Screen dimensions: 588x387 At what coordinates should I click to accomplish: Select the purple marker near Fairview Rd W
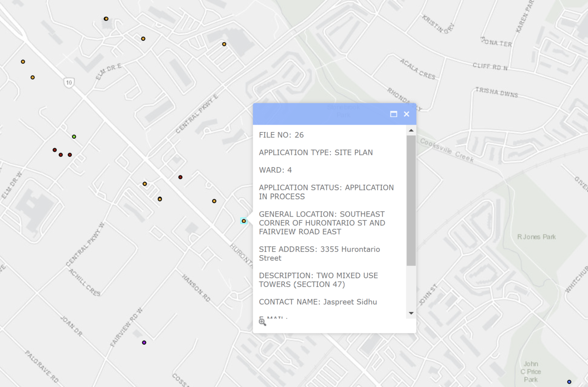(x=144, y=342)
